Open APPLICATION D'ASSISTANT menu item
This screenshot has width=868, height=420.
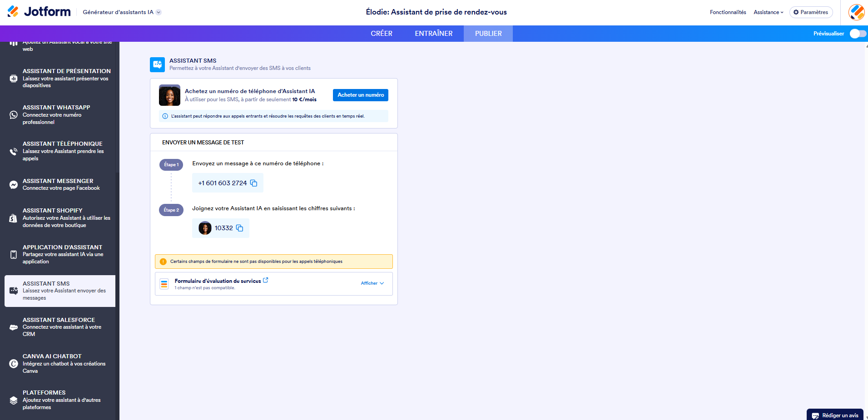60,254
